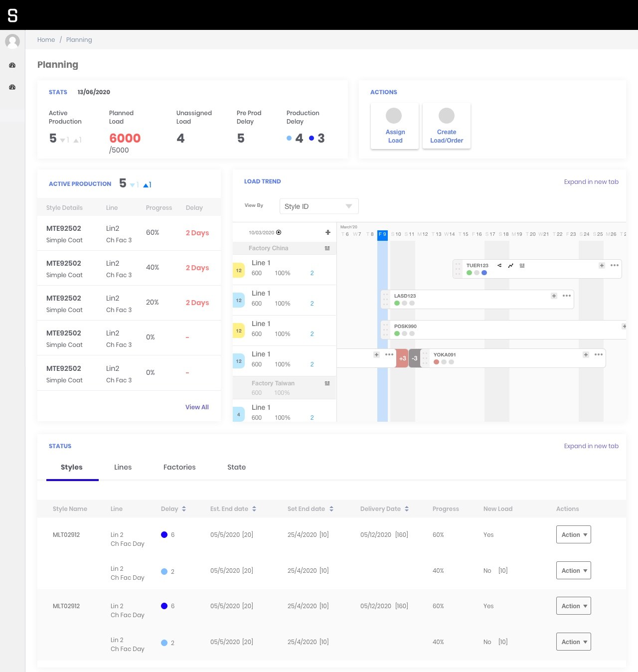Click the red +3 block on the timeline
This screenshot has height=672, width=638.
pyautogui.click(x=402, y=358)
